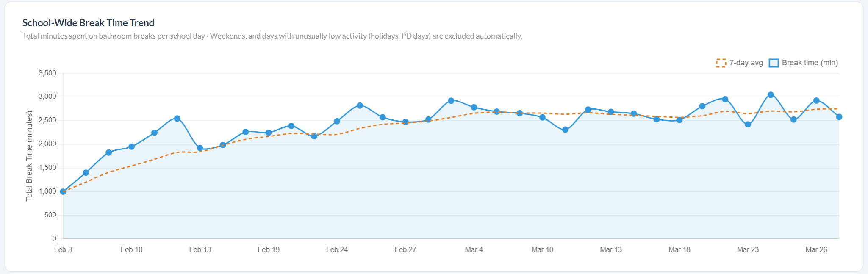Click the School-Wide Break Time Trend title

click(88, 23)
